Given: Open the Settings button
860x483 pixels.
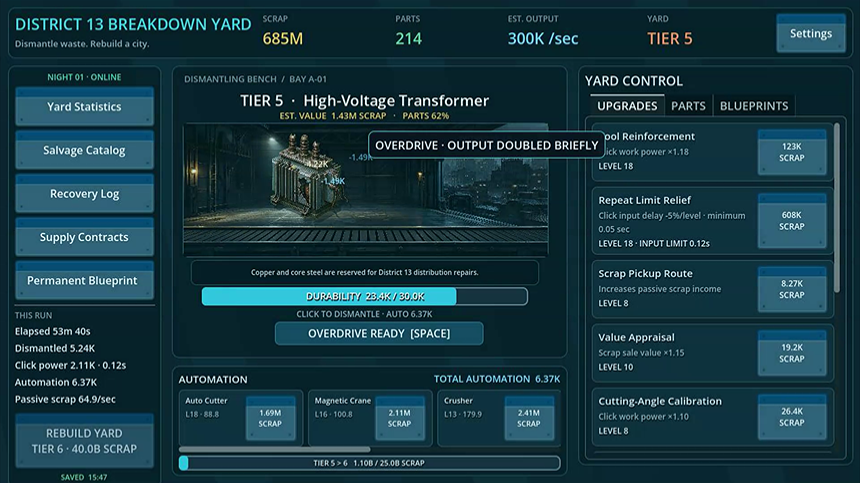Looking at the screenshot, I should (811, 33).
